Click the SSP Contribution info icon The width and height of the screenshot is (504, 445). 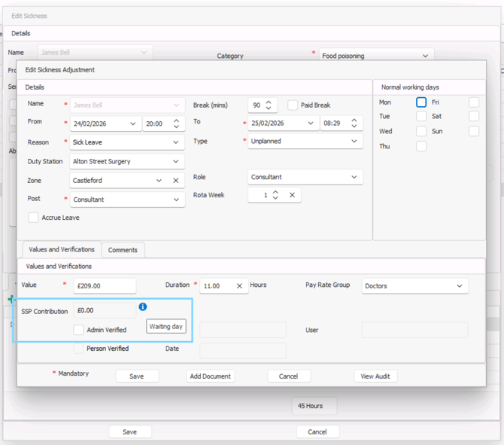pos(143,307)
